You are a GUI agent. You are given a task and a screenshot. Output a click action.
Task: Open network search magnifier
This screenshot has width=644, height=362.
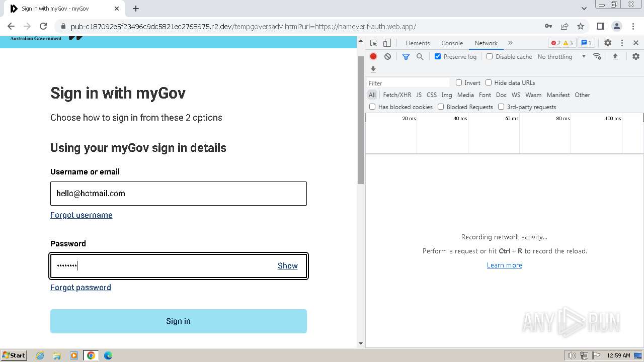pos(420,57)
